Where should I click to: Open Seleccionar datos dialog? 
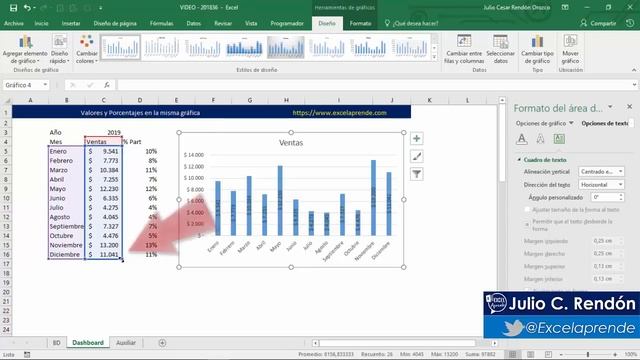pos(500,49)
